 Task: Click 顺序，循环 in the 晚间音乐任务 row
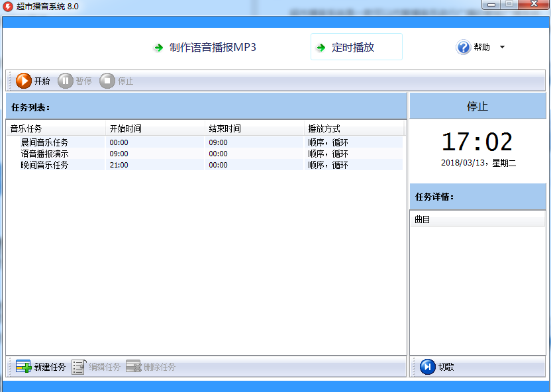[328, 165]
